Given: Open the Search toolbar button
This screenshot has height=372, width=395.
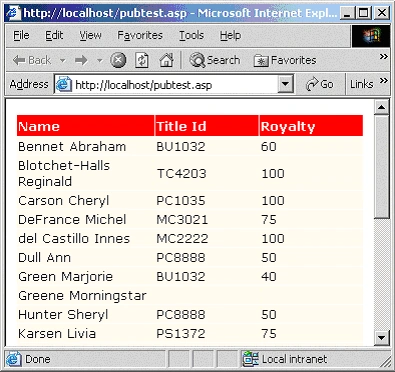Looking at the screenshot, I should [215, 60].
